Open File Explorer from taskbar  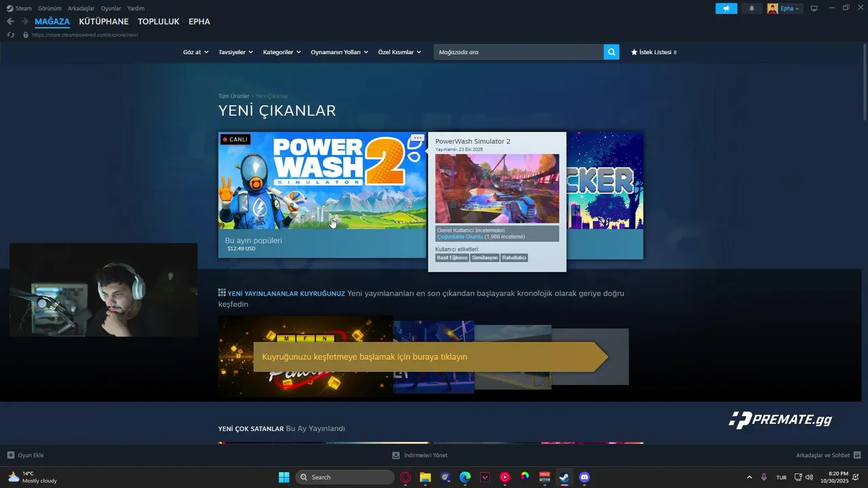[x=425, y=477]
